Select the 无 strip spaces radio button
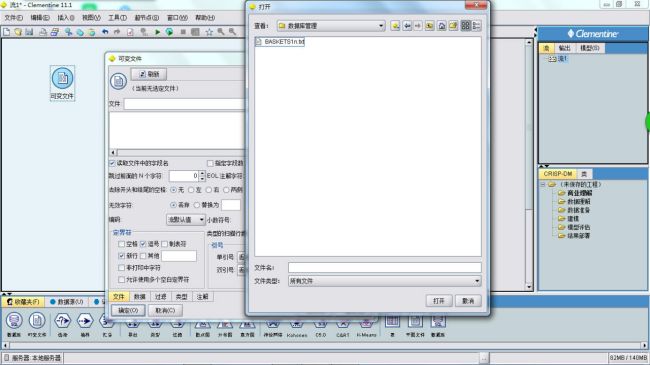This screenshot has height=365, width=650. click(173, 190)
